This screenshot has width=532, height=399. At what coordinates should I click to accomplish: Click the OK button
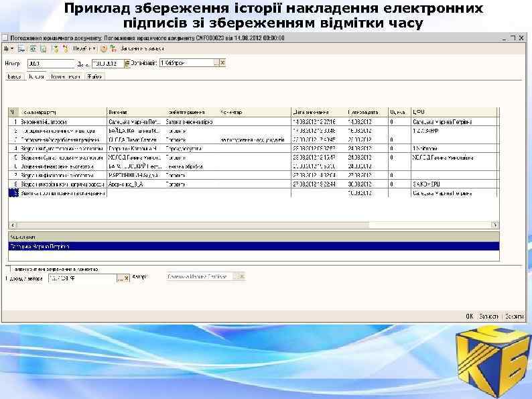469,316
